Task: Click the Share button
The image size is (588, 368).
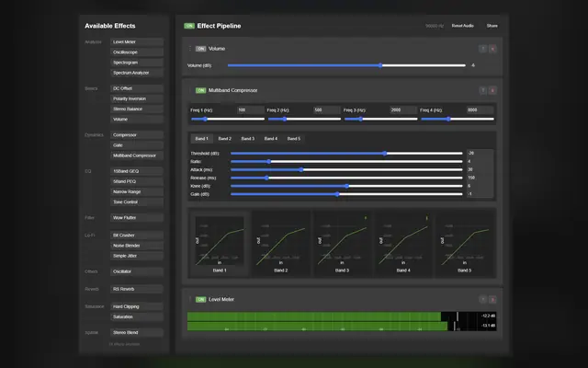Action: coord(492,26)
